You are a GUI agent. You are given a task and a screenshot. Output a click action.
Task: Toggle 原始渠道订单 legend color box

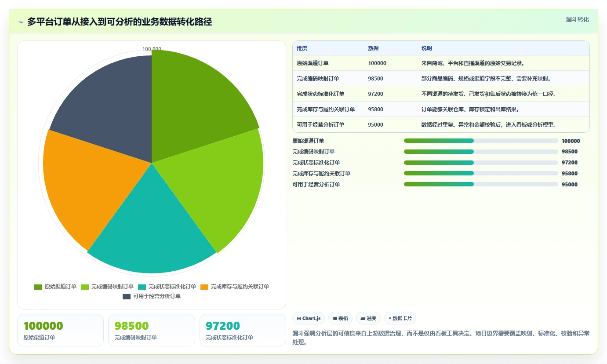(38, 287)
